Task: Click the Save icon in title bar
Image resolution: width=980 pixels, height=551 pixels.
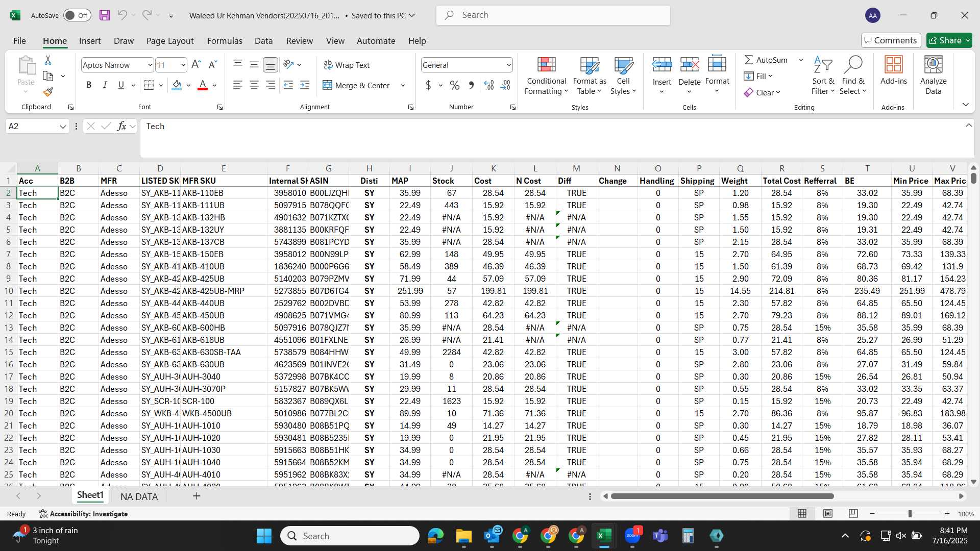Action: [105, 15]
